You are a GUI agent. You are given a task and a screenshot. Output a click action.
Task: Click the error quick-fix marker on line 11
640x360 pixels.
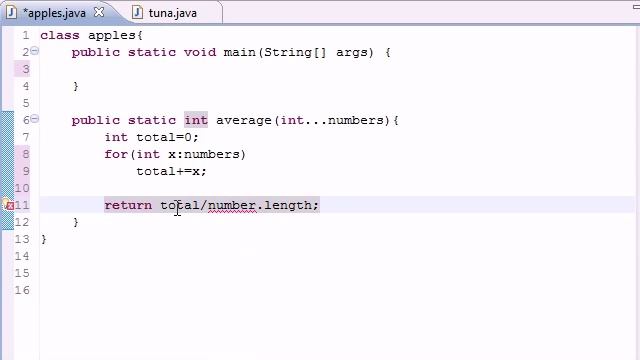[x=7, y=204]
